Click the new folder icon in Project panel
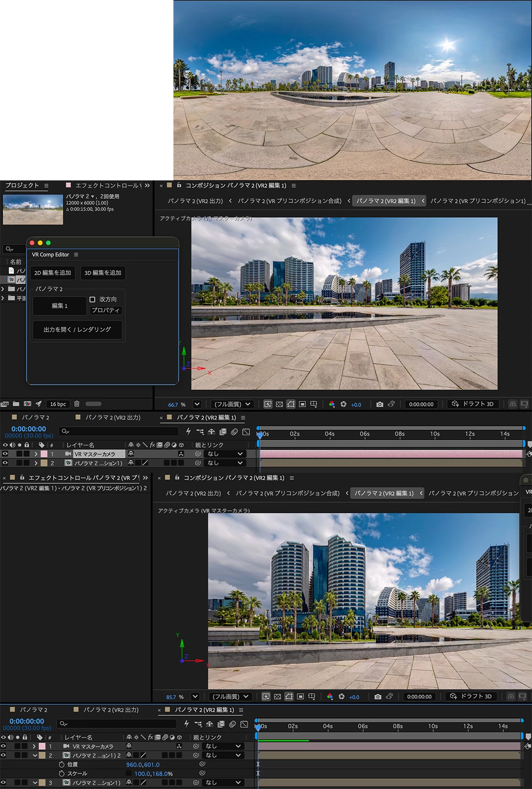Screen dimensions: 532x789 (16, 404)
